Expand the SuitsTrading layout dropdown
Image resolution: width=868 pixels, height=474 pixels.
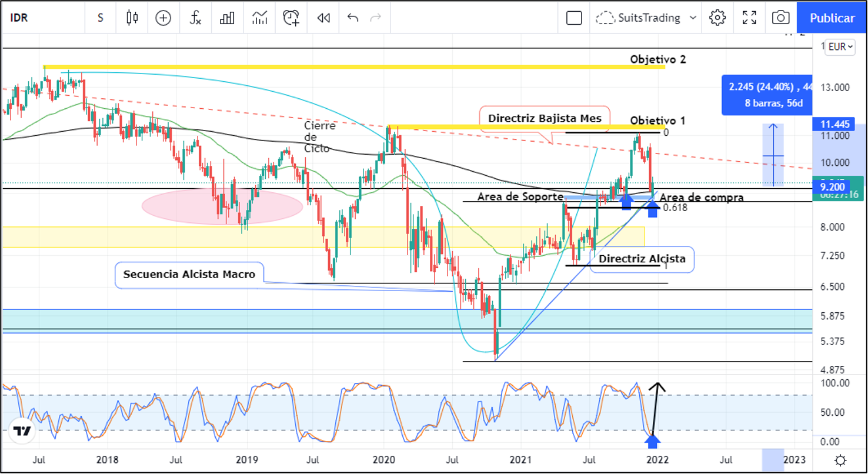[x=693, y=18]
